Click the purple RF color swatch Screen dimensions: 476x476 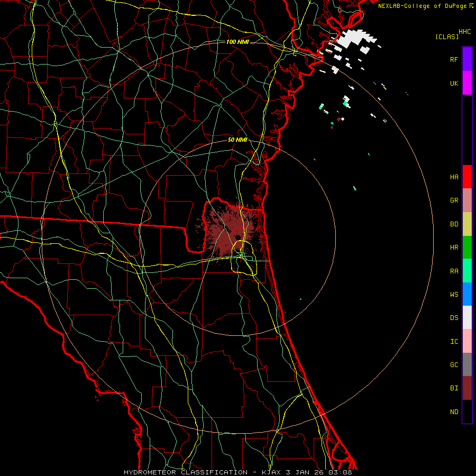click(x=467, y=59)
